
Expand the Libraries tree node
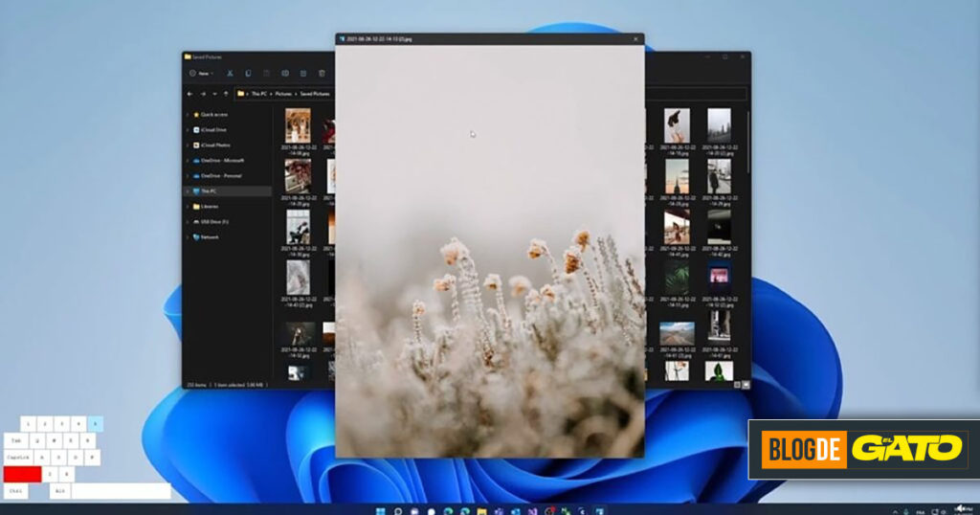(x=187, y=206)
